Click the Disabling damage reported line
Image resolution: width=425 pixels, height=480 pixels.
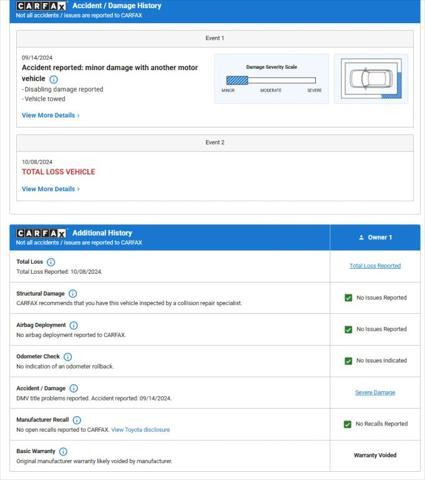pos(62,89)
